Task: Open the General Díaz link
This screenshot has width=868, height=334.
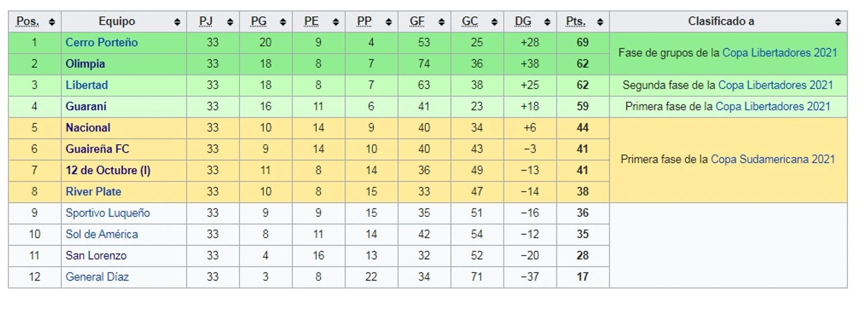Action: click(x=97, y=277)
